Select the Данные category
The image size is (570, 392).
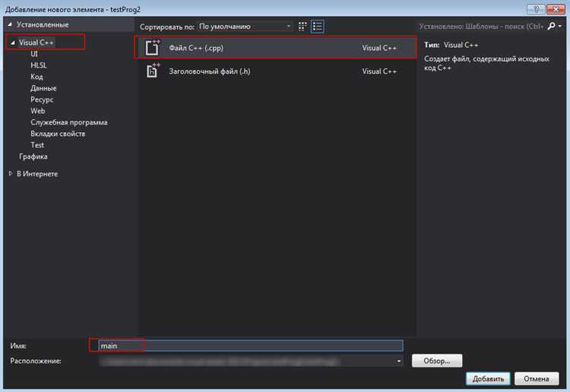click(43, 88)
